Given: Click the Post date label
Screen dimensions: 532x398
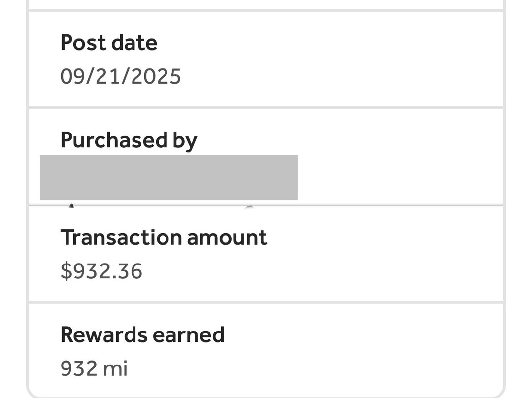Looking at the screenshot, I should [x=108, y=43].
